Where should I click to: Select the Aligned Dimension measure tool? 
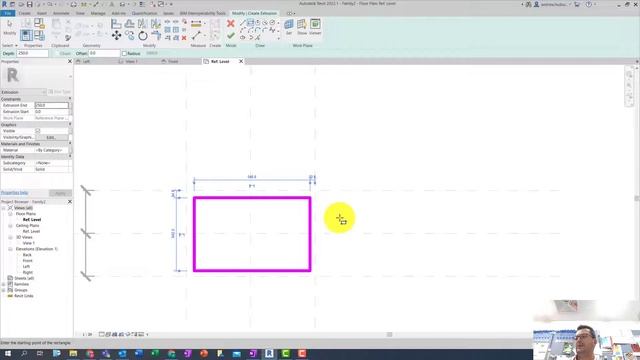click(x=196, y=24)
